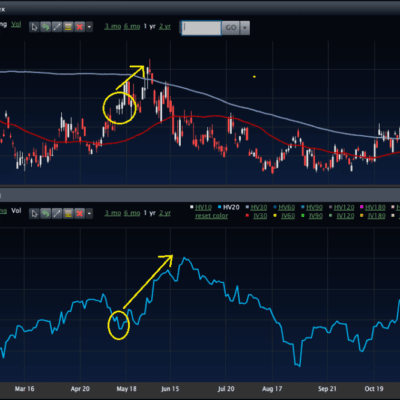
Task: Click the green undo arrow in the price chart toolbar
Action: point(45,27)
